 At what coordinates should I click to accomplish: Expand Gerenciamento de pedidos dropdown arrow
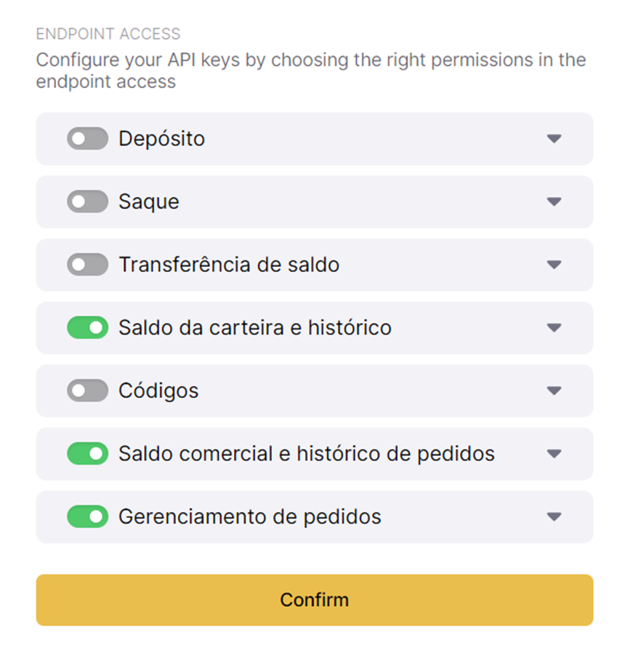(x=554, y=516)
